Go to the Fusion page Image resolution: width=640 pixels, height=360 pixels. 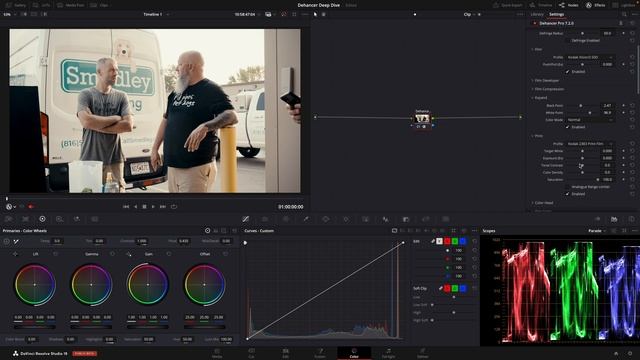320,353
